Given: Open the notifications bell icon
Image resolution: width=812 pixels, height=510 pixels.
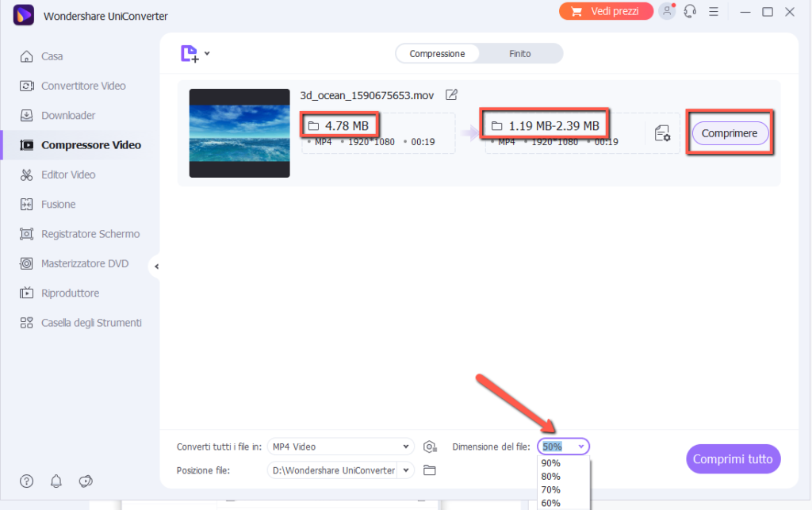Looking at the screenshot, I should click(x=56, y=481).
